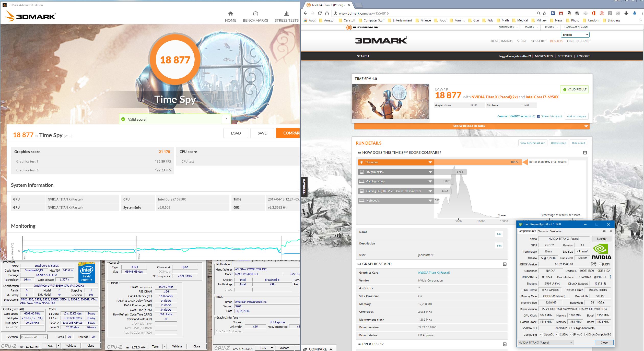Go back in the Chrome browser
The height and width of the screenshot is (351, 644).
pyautogui.click(x=306, y=13)
